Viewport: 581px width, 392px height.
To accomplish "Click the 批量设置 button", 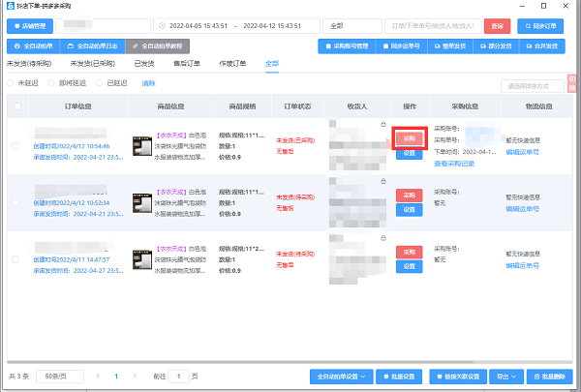I will pos(399,377).
